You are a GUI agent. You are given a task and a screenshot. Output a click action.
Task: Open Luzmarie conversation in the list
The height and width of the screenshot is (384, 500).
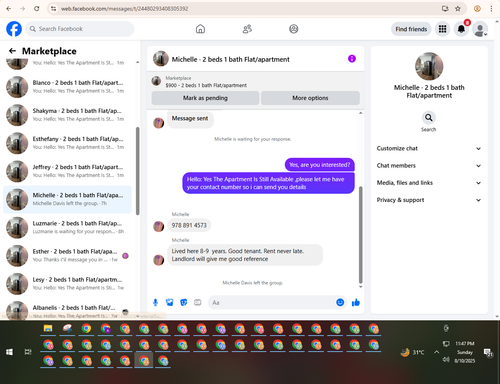click(x=68, y=227)
